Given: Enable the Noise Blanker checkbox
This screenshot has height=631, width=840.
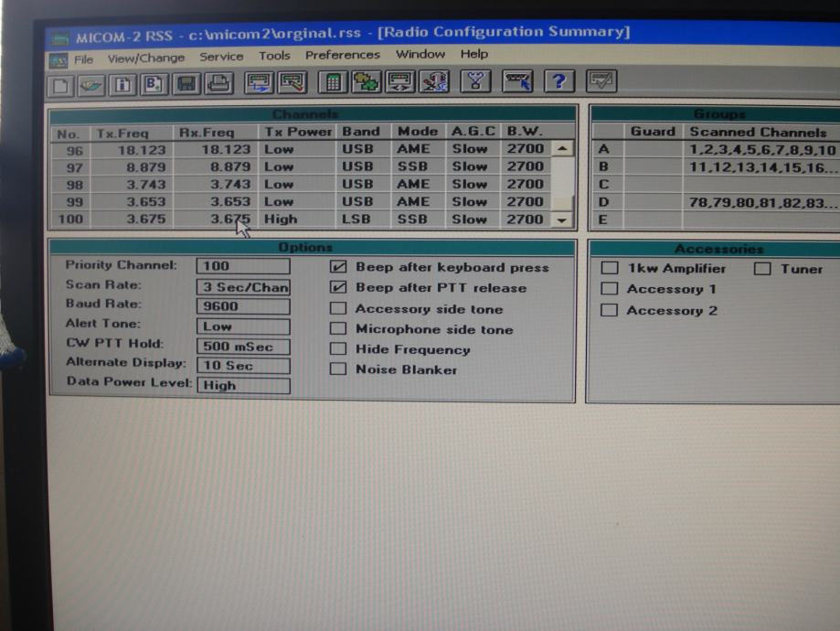Looking at the screenshot, I should pos(337,369).
